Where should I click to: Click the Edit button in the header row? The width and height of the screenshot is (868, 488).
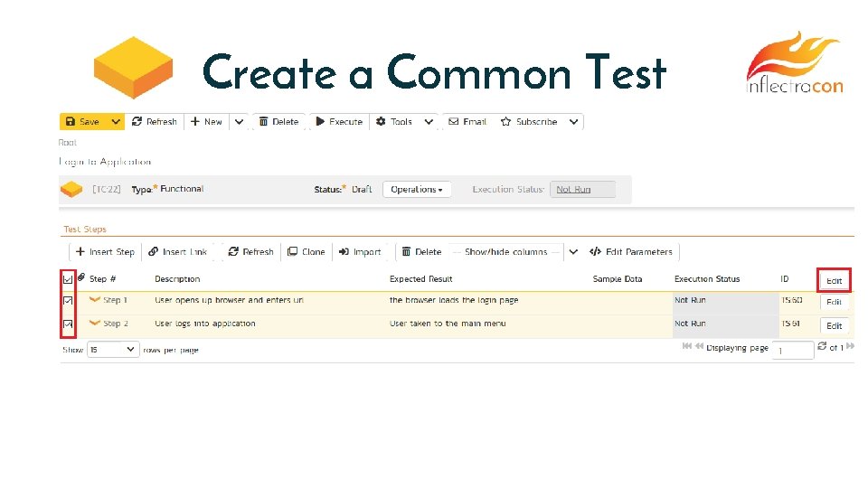[x=834, y=280]
